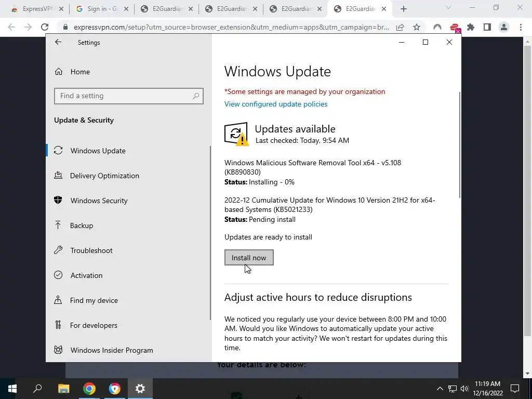532x399 pixels.
Task: Open Chrome three-dot menu
Action: [x=521, y=27]
